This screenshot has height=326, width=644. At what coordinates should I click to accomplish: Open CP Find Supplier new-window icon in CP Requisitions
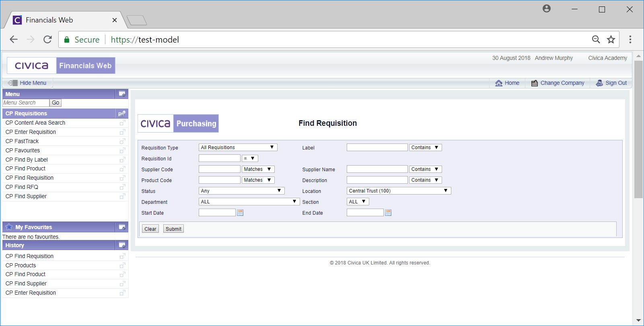123,196
